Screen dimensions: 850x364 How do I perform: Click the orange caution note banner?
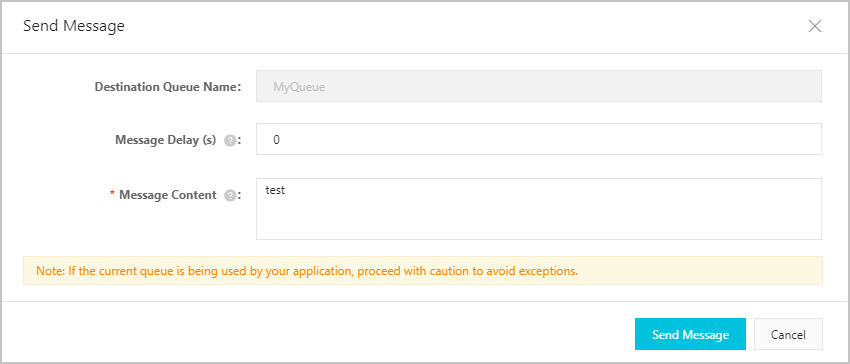[423, 271]
